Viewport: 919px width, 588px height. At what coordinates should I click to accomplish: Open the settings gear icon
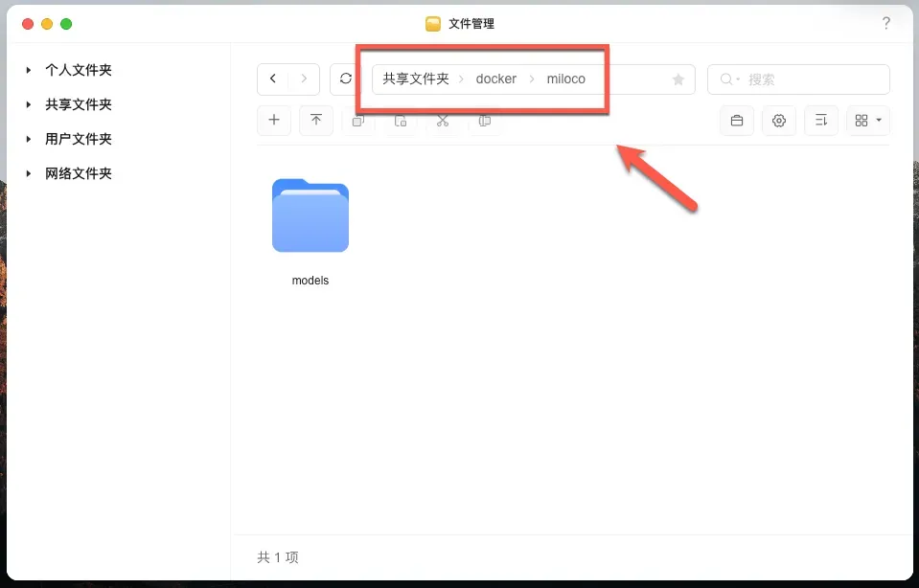[779, 121]
